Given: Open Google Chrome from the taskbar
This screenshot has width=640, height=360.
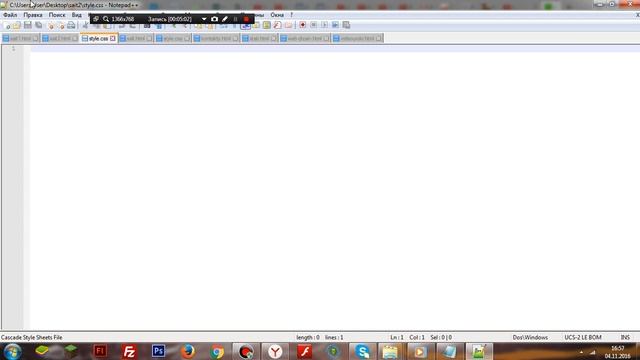Looking at the screenshot, I should click(x=217, y=351).
